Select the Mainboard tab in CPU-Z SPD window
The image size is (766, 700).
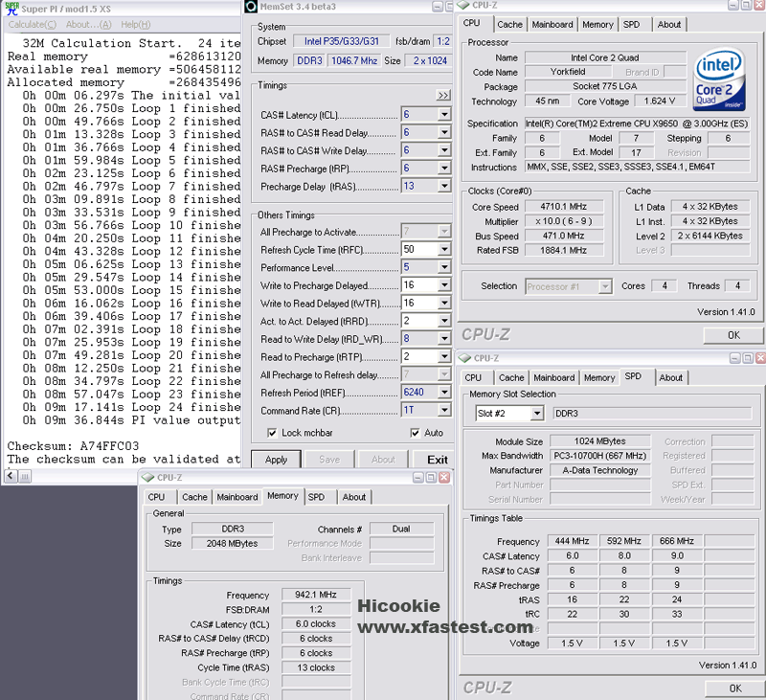click(x=554, y=377)
